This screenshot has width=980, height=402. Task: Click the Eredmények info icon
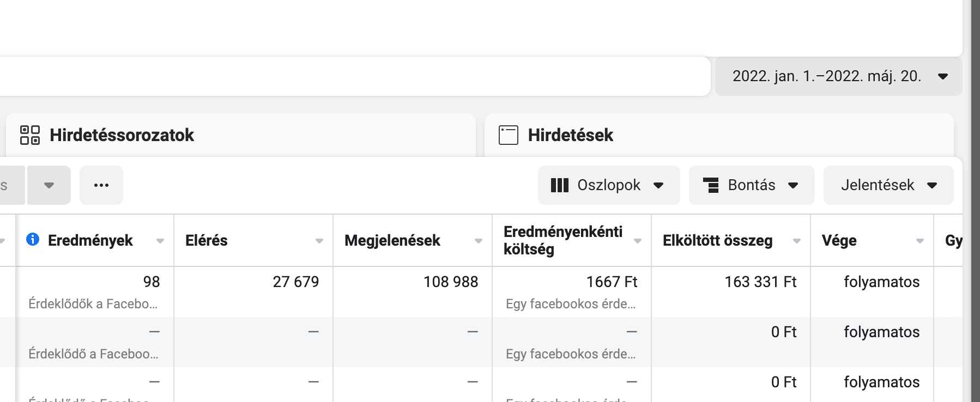33,239
